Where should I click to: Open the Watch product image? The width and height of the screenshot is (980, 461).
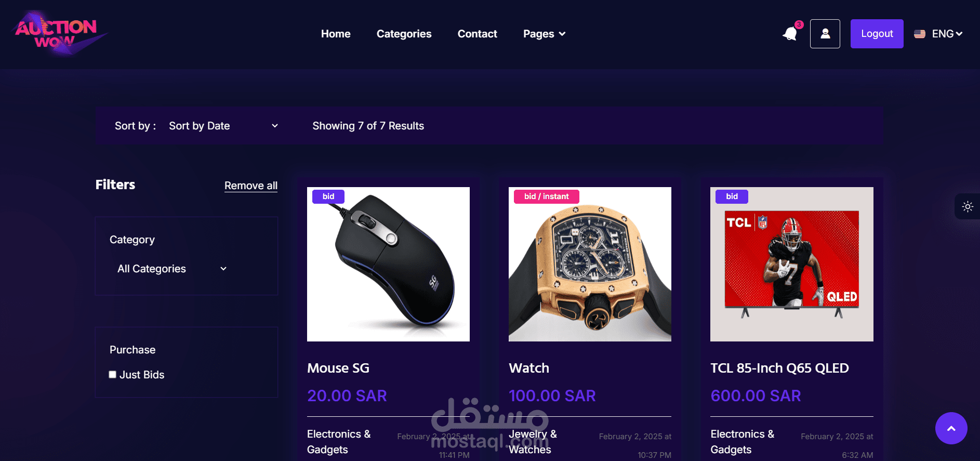590,264
